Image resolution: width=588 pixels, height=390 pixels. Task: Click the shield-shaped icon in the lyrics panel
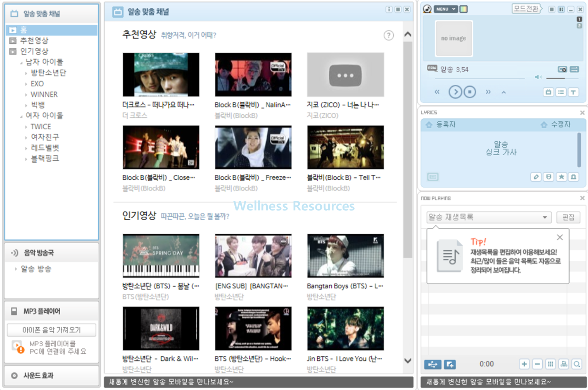tap(549, 177)
